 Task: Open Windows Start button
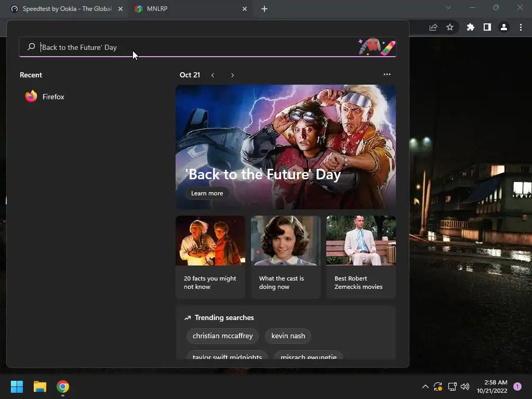pos(17,387)
